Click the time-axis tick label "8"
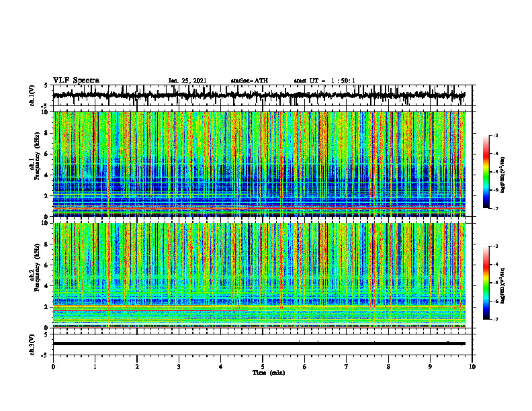Screen dimensions: 532x411 (x=388, y=367)
